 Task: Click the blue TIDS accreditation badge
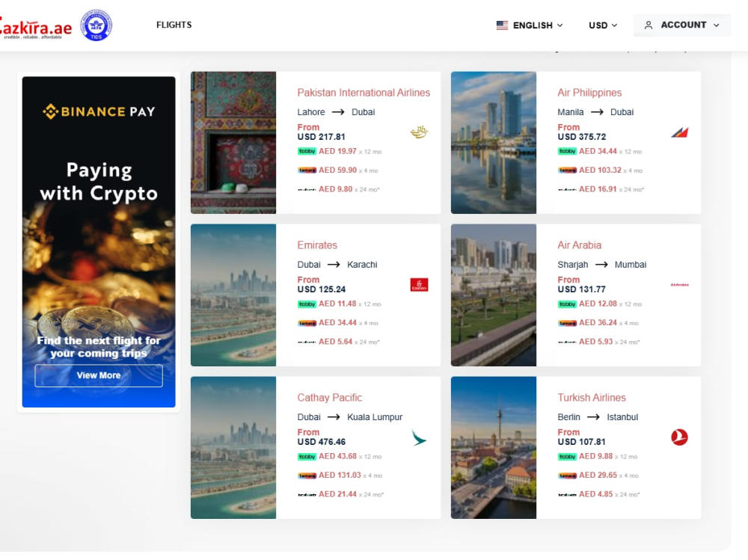tap(96, 25)
